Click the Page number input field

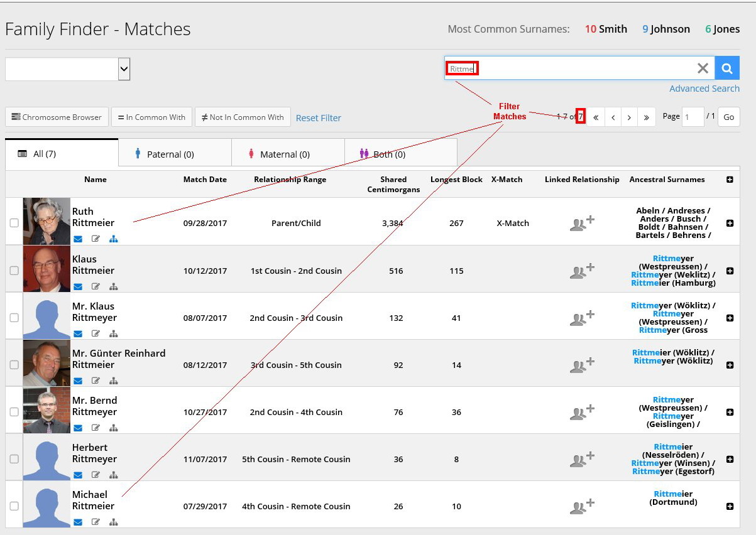[693, 117]
